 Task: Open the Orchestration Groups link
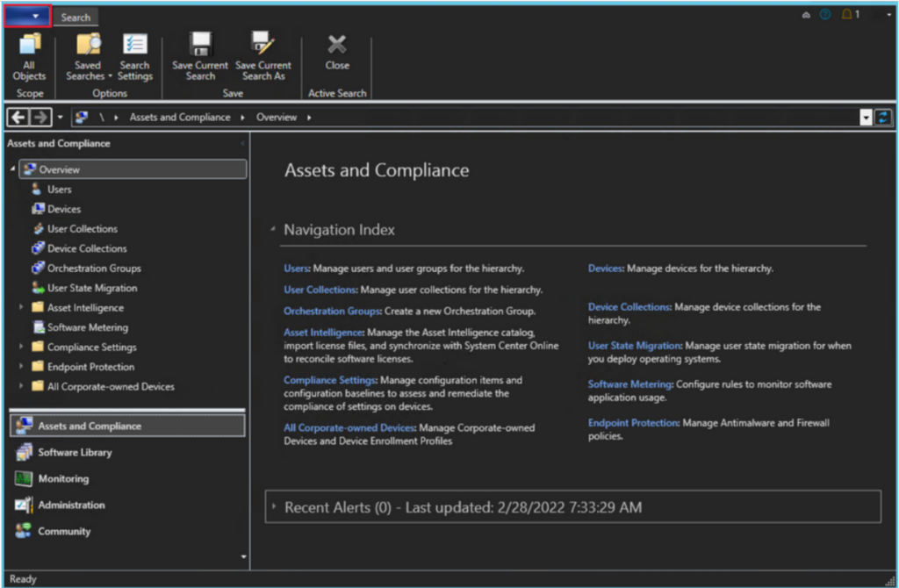coord(332,312)
